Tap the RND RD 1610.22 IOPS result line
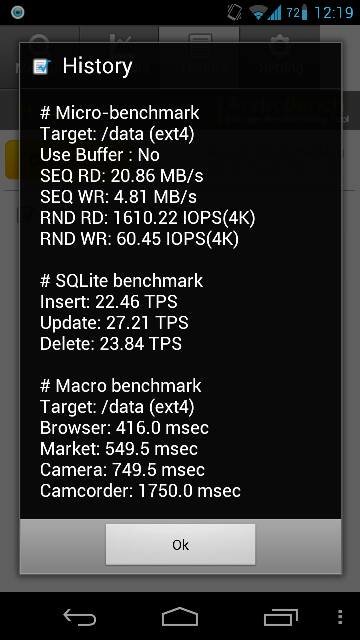The height and width of the screenshot is (640, 360). click(147, 218)
